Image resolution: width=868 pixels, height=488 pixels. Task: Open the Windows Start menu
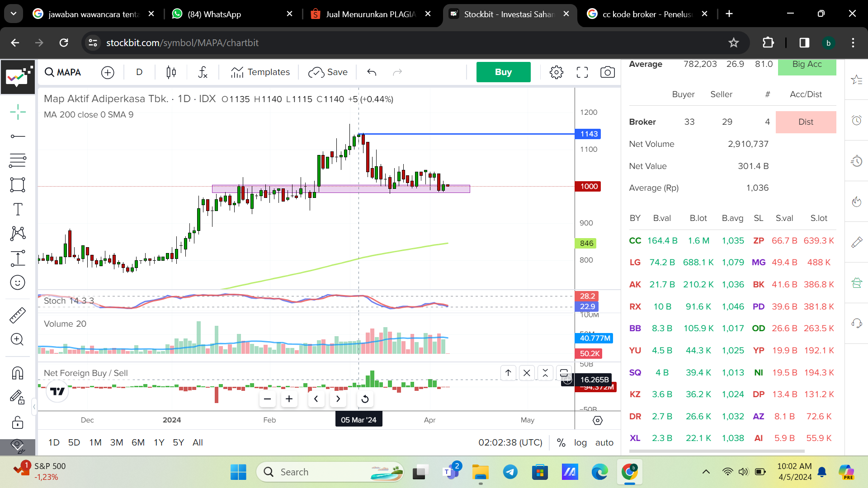pos(238,472)
